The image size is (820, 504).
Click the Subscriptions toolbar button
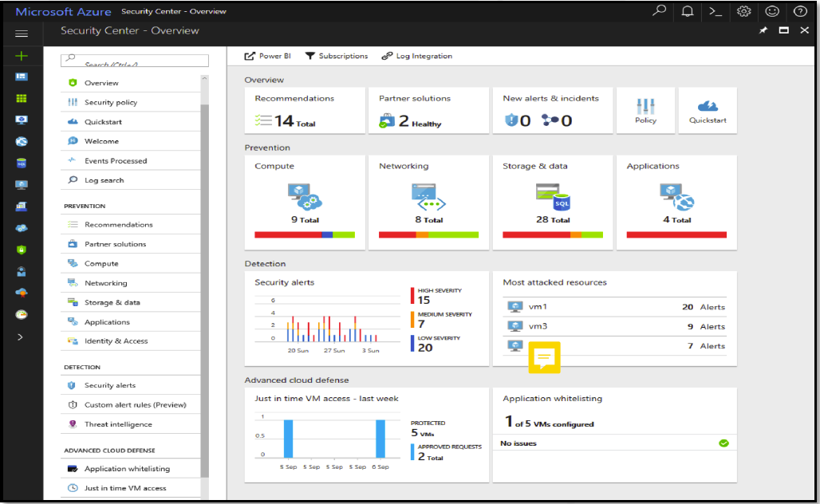(x=340, y=56)
